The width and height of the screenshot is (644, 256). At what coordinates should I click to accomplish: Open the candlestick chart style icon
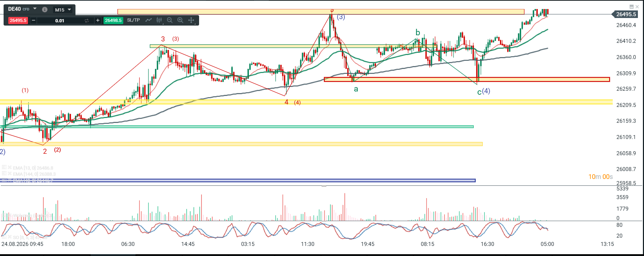coord(159,20)
